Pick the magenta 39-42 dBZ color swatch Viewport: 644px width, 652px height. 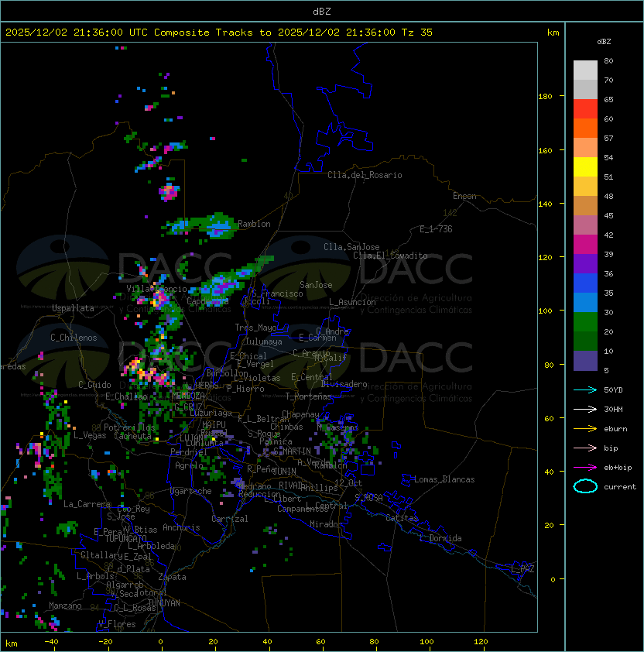point(585,245)
